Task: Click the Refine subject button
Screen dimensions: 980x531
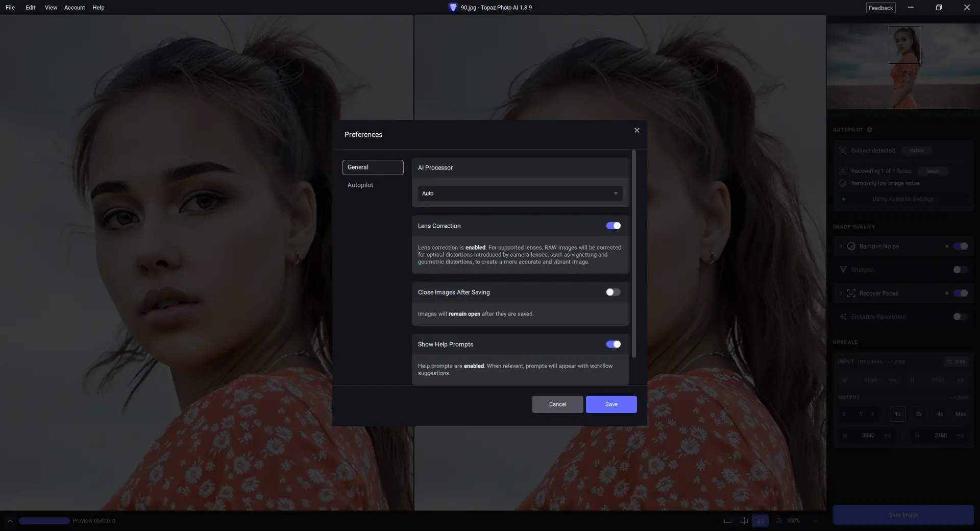Action: (x=917, y=151)
